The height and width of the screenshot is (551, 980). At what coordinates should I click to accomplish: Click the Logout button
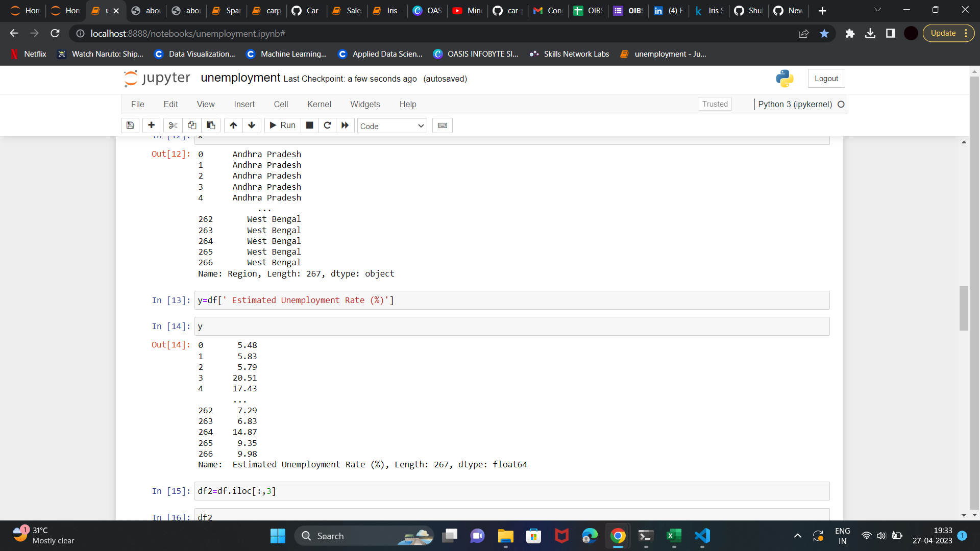point(826,78)
